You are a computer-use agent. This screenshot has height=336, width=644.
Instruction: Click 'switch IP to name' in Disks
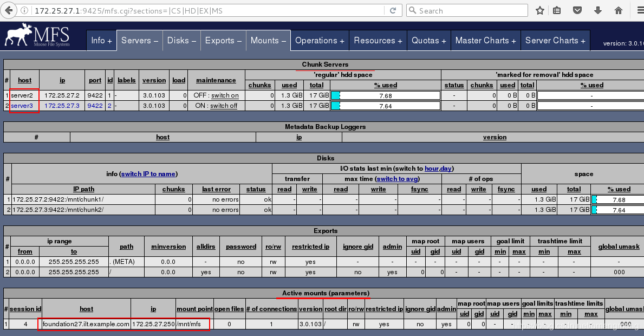(x=148, y=174)
